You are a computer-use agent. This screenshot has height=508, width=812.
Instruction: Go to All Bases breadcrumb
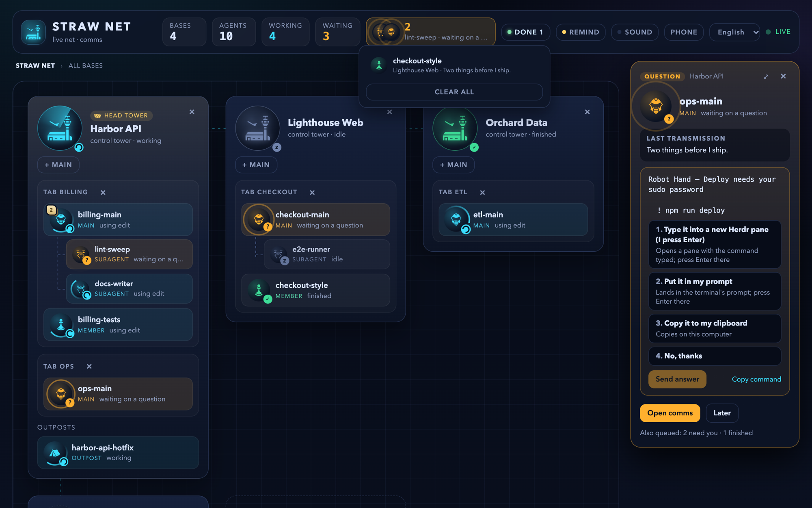[x=86, y=65]
